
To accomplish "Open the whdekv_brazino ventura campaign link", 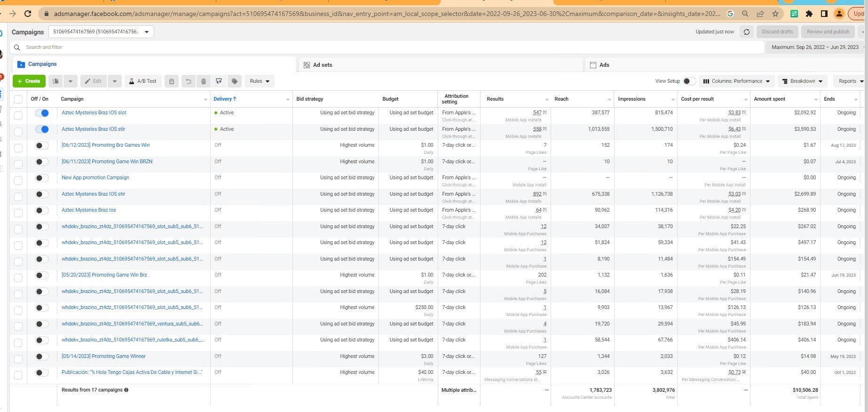I will (x=132, y=324).
